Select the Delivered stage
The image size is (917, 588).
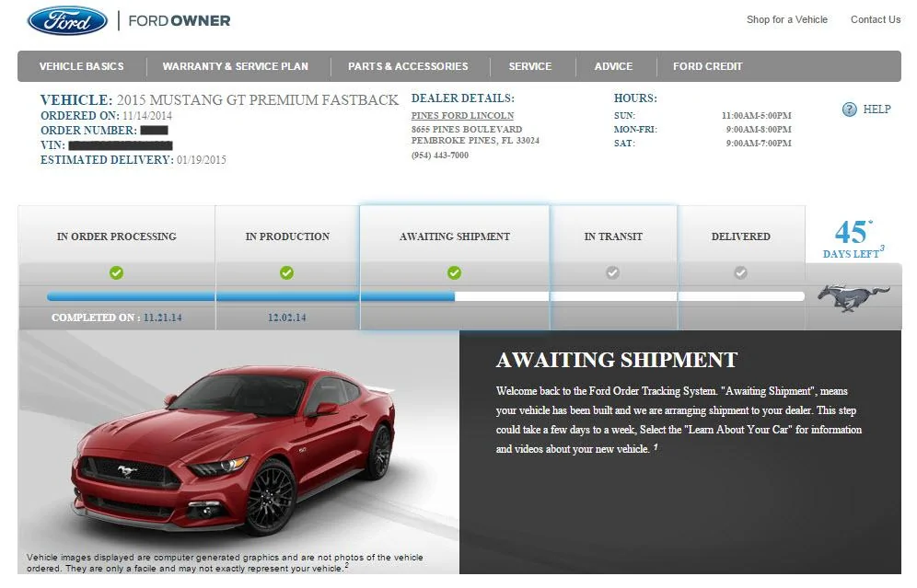coord(740,236)
